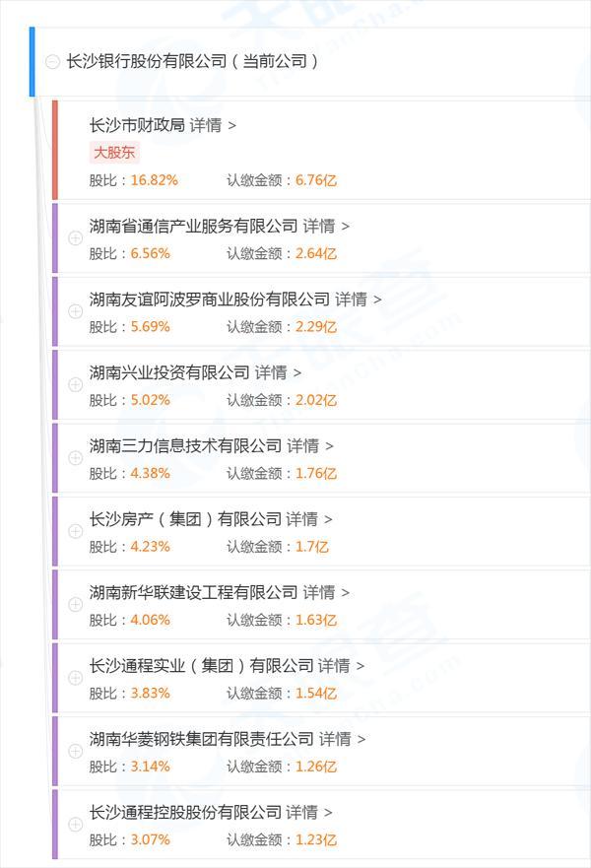Select shareholder name 湖南新华联建设工程有限公司
This screenshot has height=868, width=591.
(x=194, y=592)
